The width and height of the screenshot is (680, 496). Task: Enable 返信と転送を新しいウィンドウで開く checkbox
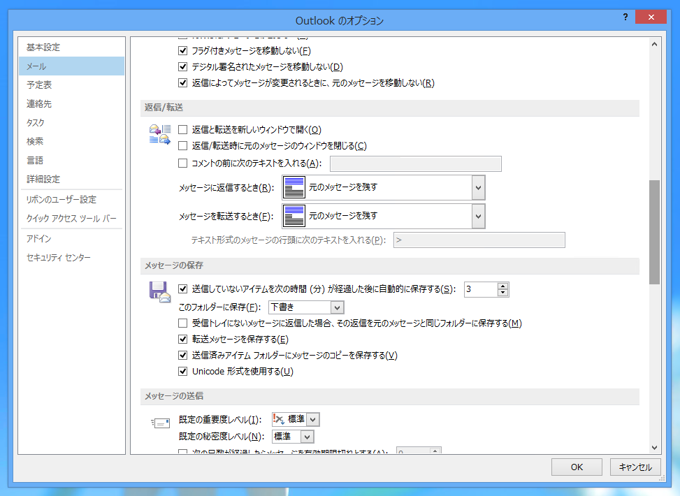(x=183, y=130)
